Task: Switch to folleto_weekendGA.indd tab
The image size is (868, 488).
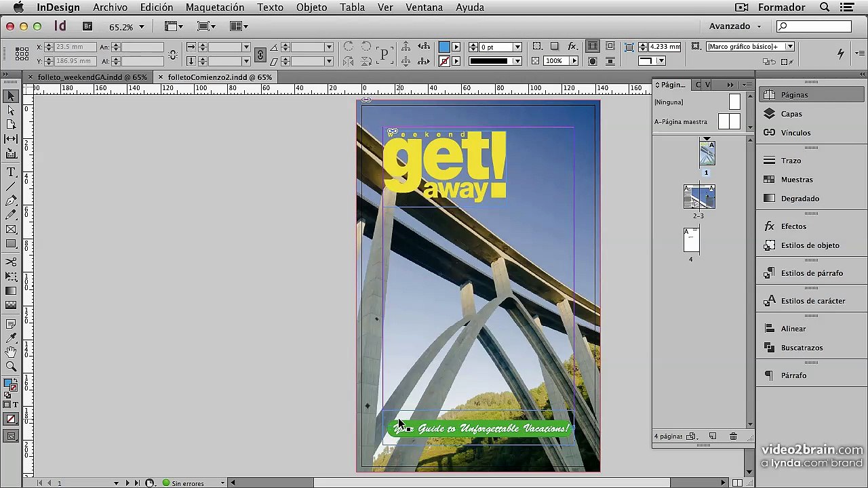Action: 87,77
